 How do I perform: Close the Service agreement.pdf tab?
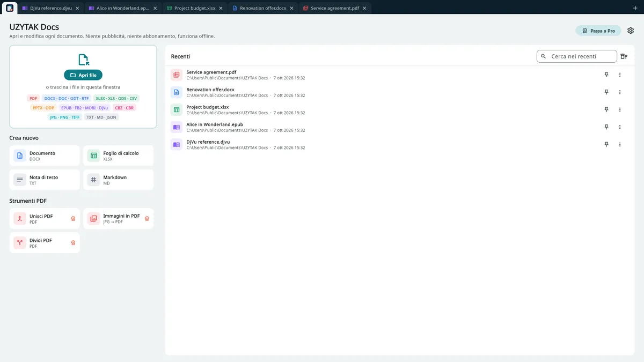coord(365,9)
